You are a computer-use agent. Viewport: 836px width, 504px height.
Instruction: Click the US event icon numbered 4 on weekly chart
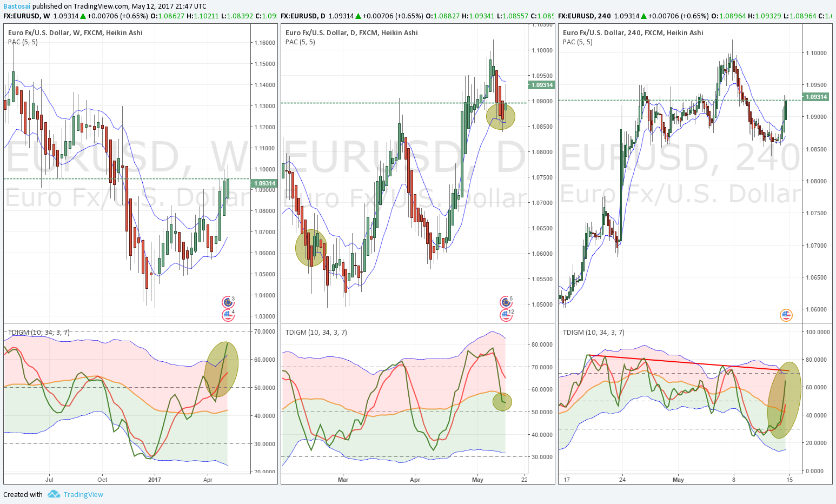pyautogui.click(x=228, y=315)
